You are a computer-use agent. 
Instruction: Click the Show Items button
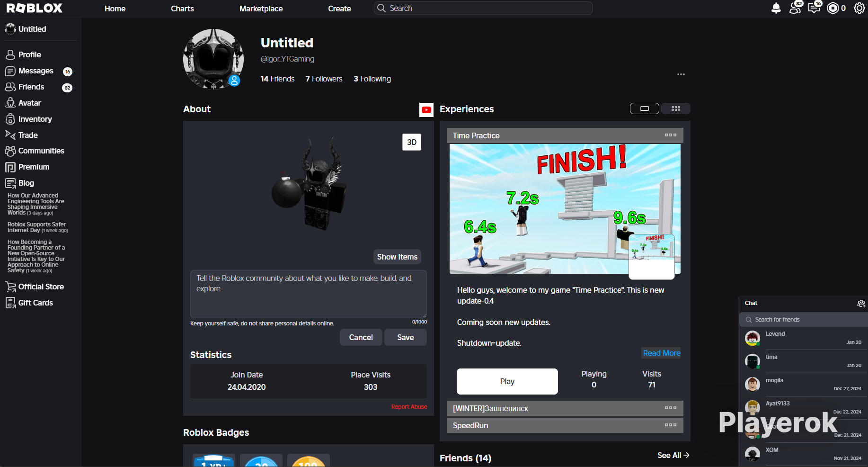pos(398,257)
